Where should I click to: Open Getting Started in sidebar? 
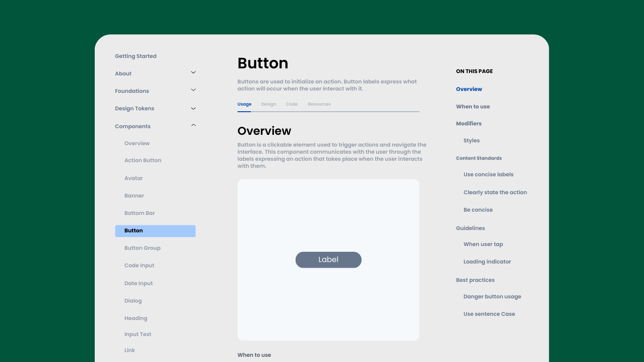pos(136,56)
